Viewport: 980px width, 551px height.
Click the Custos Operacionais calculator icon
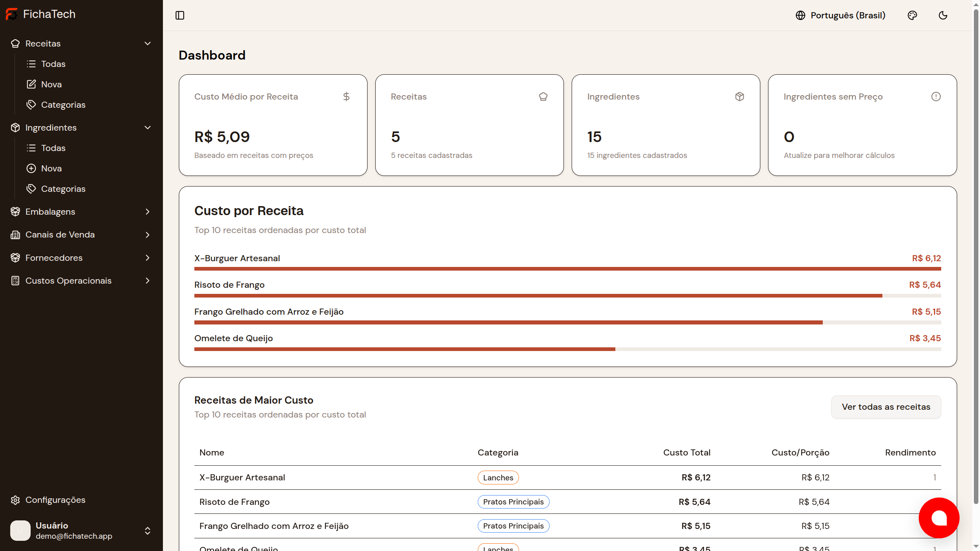pyautogui.click(x=16, y=281)
